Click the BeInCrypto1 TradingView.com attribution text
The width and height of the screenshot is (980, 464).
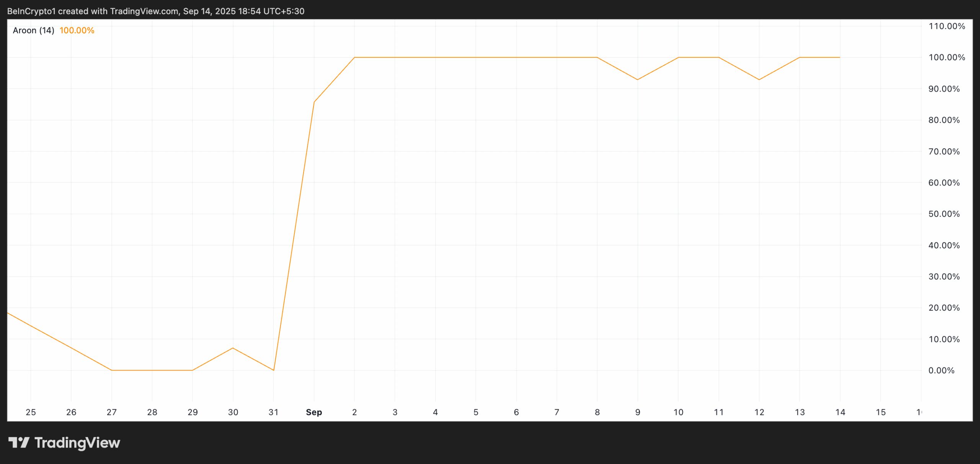pos(155,11)
